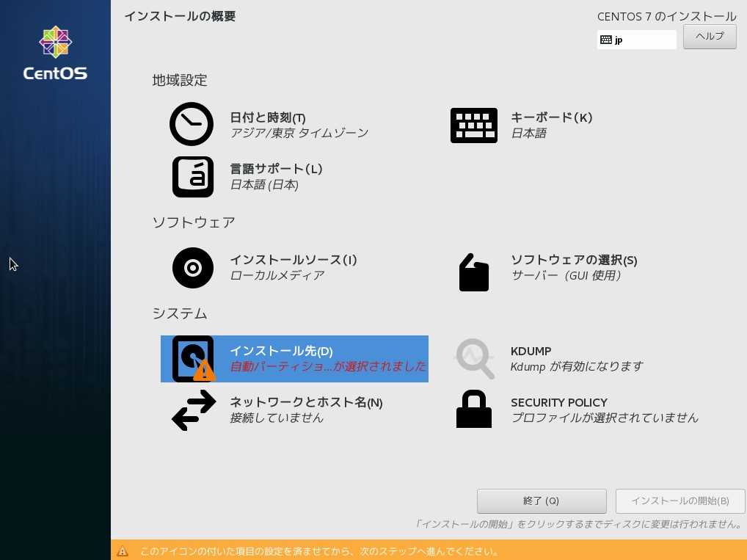Click the CentOS logo in sidebar
The height and width of the screenshot is (560, 747).
[x=55, y=51]
